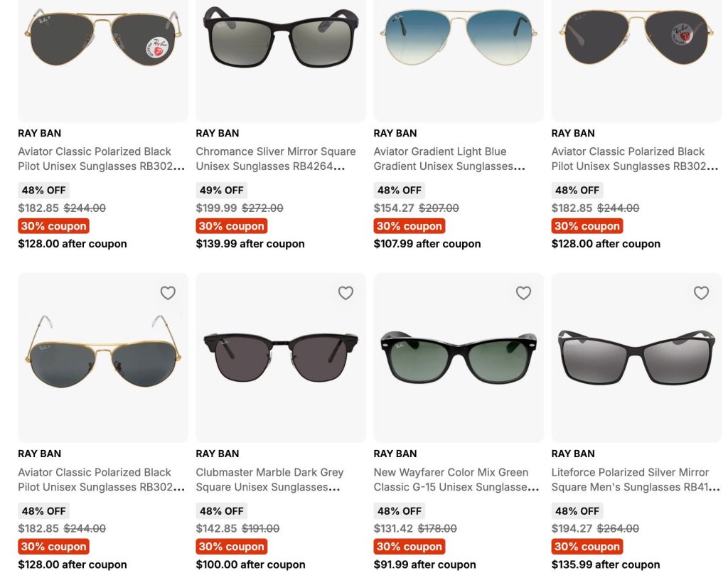Click heart icon on New Wayfarer sunglasses
728x583 pixels.
click(x=523, y=293)
